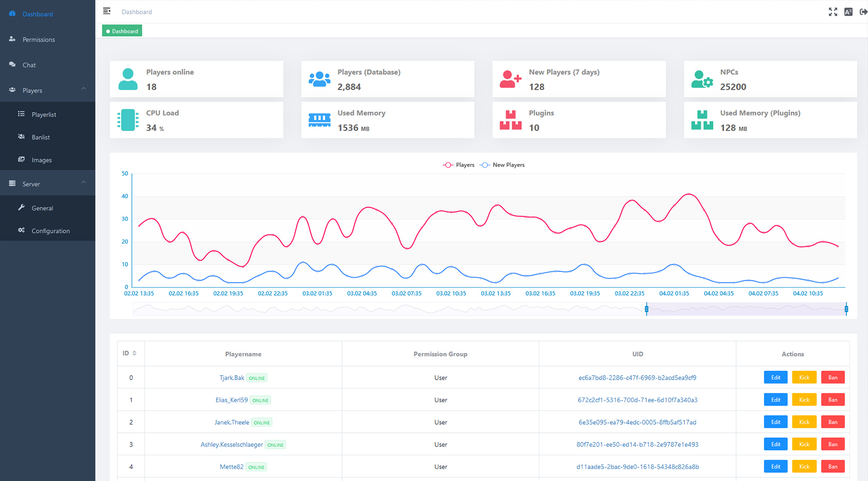Click the logout icon in header

[x=863, y=12]
